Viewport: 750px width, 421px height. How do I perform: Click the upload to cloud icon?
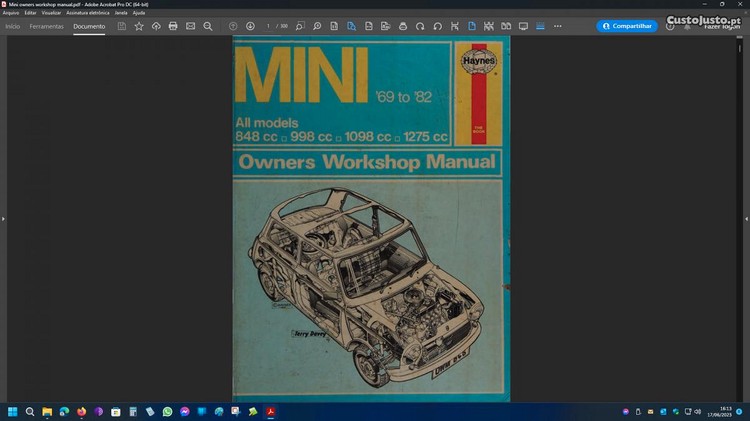coord(156,26)
